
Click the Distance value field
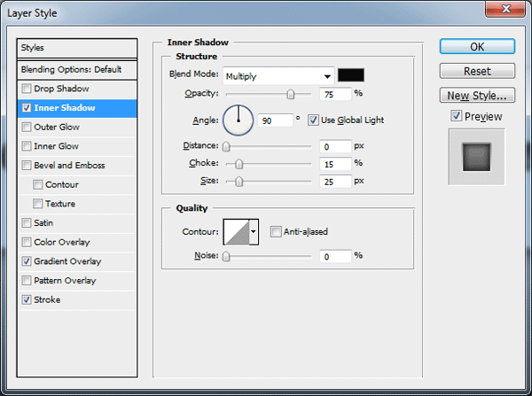[335, 146]
